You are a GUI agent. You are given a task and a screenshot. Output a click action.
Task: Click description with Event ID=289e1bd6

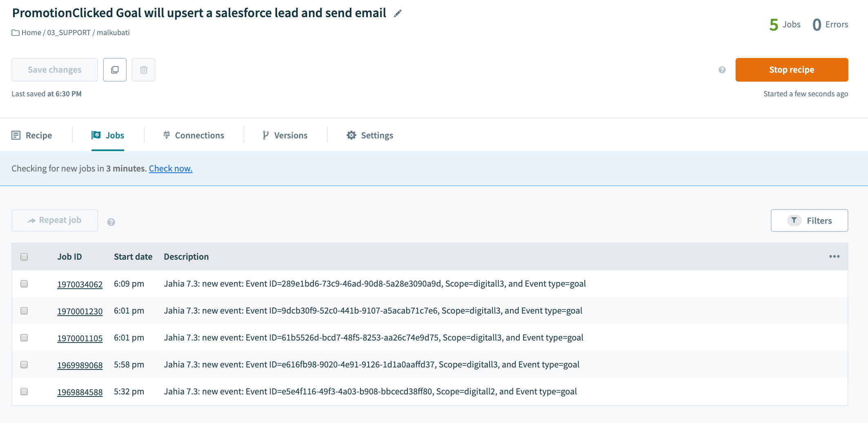375,284
